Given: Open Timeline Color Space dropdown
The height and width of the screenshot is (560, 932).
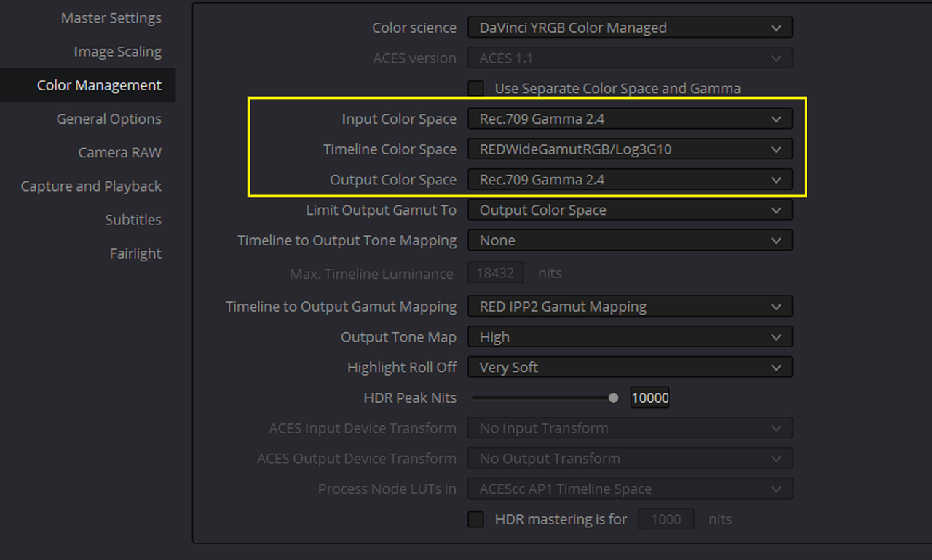Looking at the screenshot, I should 630,149.
